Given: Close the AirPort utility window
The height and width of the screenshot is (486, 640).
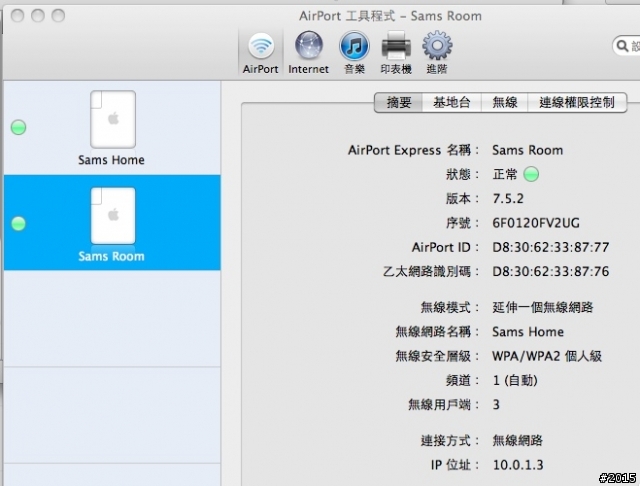Looking at the screenshot, I should pos(17,16).
